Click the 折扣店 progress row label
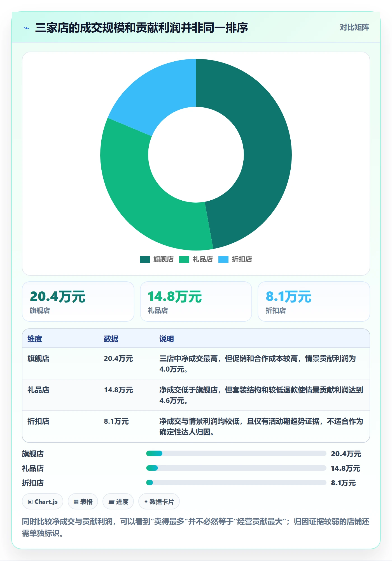The height and width of the screenshot is (561, 392). [33, 483]
